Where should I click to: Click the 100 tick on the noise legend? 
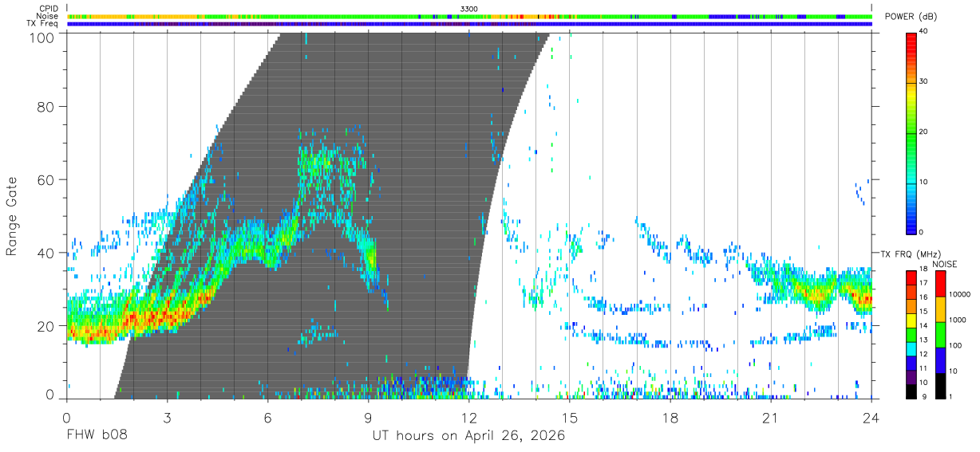[x=954, y=346]
